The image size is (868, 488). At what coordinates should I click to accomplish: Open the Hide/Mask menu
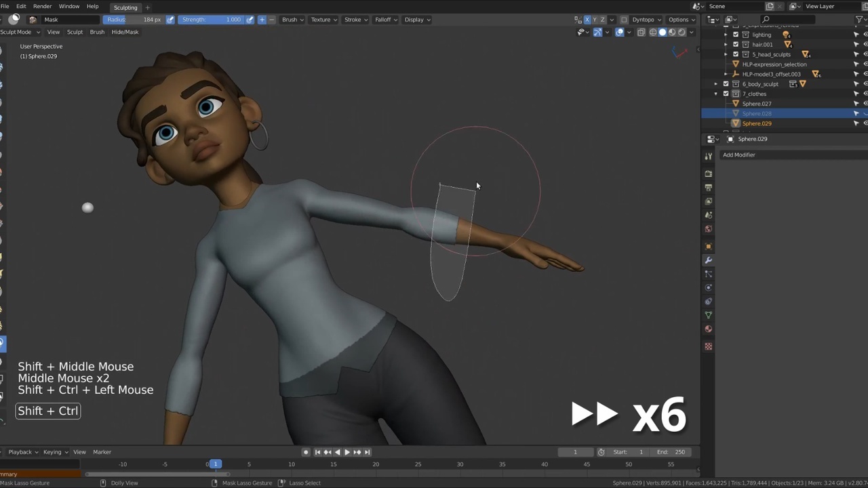(x=125, y=32)
